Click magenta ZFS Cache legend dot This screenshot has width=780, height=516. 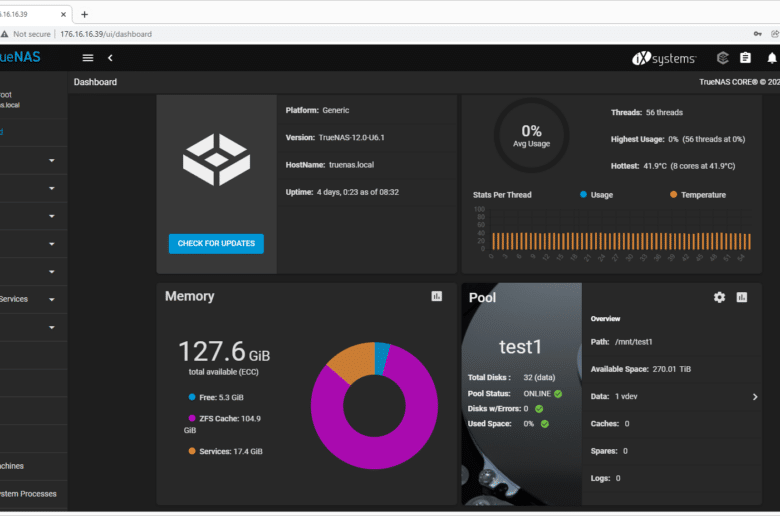click(192, 418)
